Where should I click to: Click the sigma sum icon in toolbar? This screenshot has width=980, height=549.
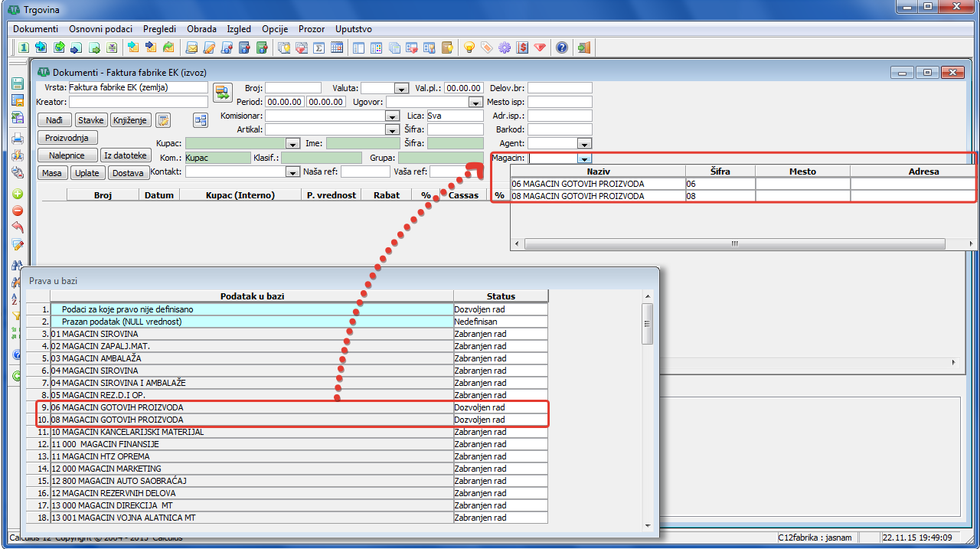(319, 47)
